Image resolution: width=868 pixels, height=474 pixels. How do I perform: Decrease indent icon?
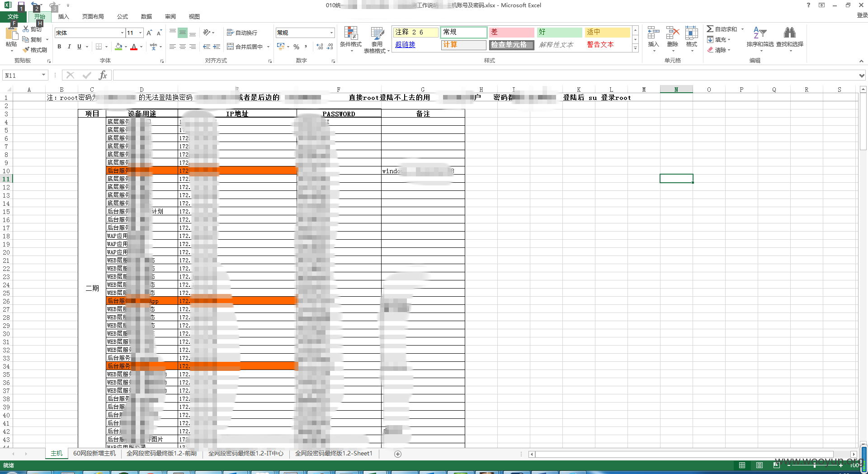pos(207,47)
